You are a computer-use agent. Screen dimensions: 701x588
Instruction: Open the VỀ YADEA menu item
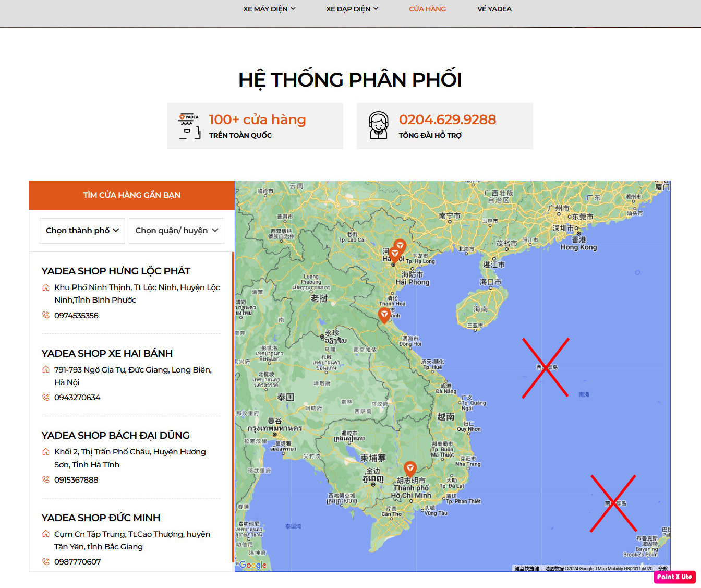494,8
